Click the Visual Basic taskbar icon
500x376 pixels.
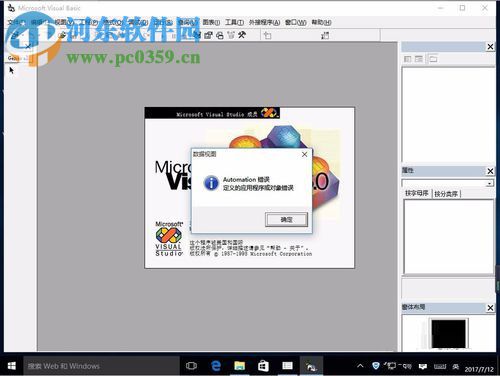point(311,367)
